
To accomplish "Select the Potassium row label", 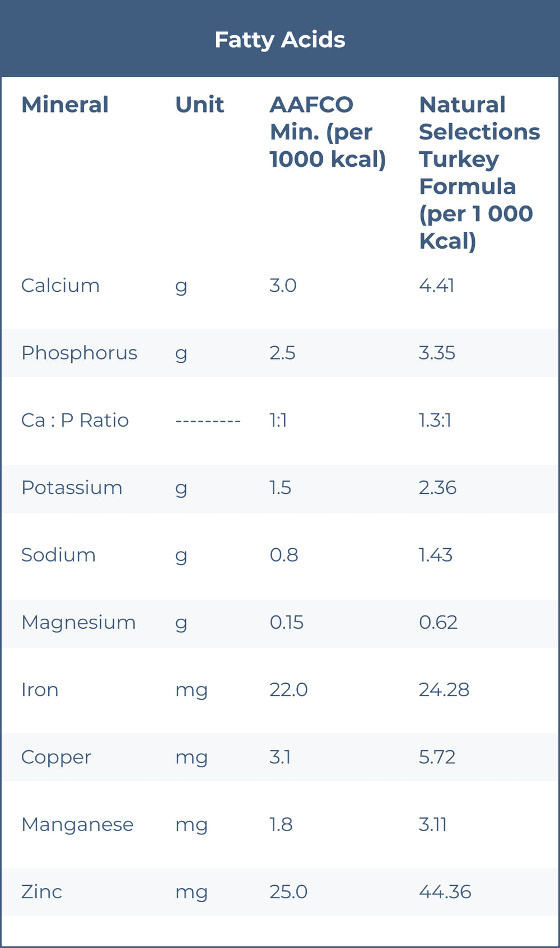I will point(72,488).
